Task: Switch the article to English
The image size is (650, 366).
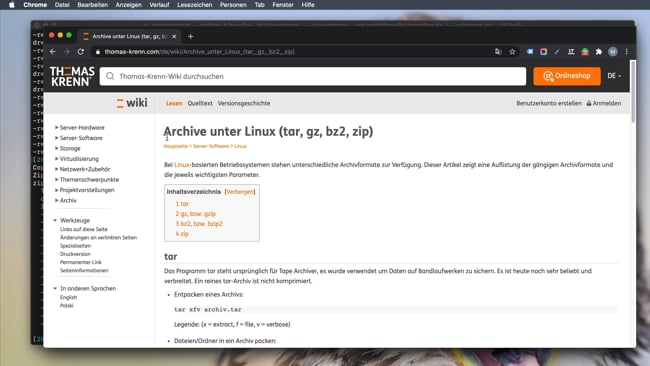Action: [x=68, y=297]
